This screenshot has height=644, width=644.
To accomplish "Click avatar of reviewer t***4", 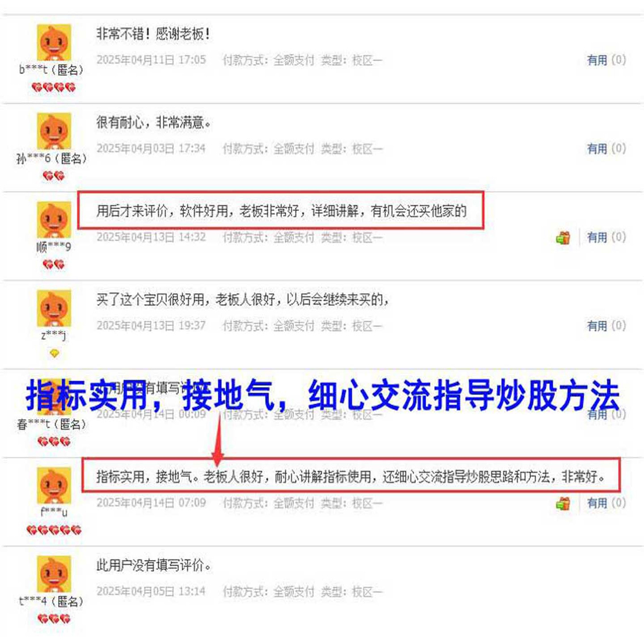I will (54, 574).
